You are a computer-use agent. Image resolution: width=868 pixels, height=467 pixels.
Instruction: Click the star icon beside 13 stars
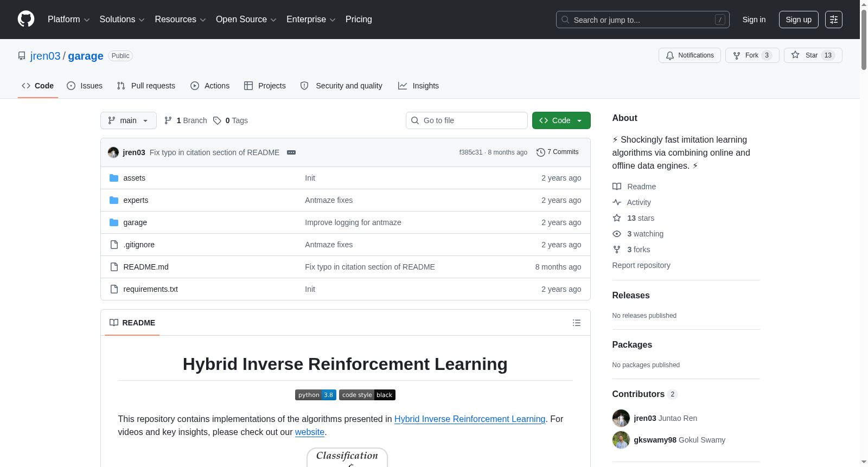[x=617, y=218]
